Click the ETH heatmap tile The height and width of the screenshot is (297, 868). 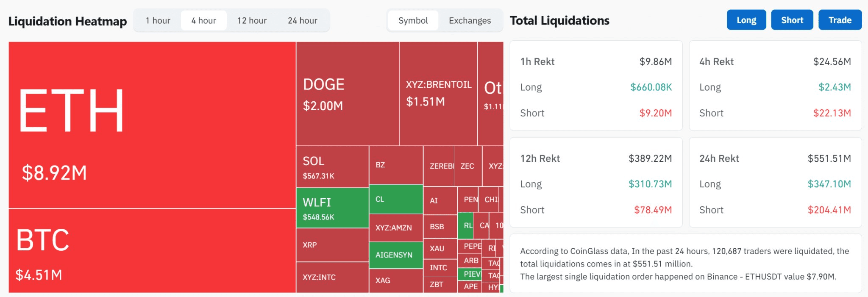(152, 125)
